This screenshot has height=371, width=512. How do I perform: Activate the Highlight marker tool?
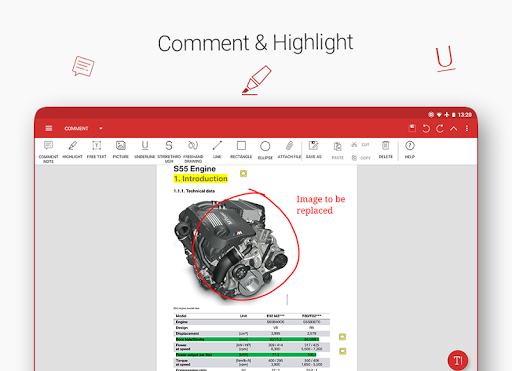(x=72, y=150)
